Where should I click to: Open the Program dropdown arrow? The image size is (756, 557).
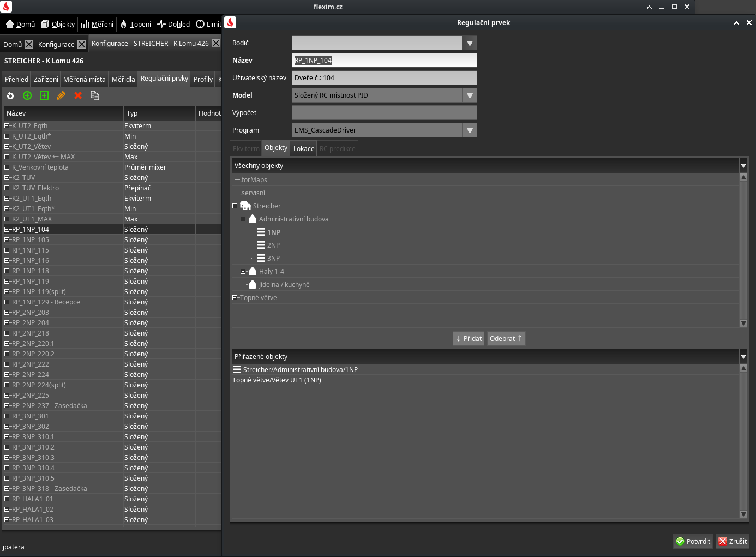(x=470, y=130)
